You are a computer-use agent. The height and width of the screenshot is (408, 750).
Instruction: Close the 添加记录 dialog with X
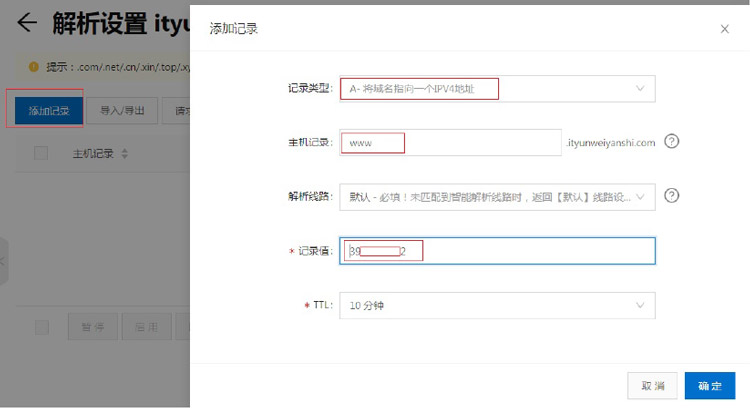(x=725, y=29)
